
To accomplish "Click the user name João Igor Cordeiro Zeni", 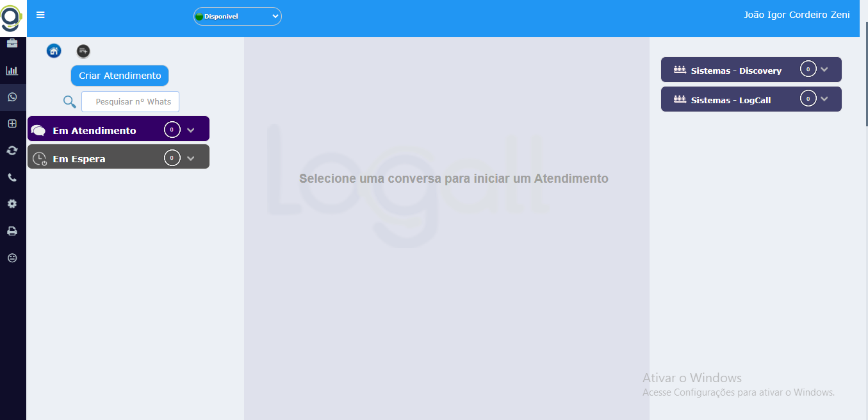I will pos(797,15).
